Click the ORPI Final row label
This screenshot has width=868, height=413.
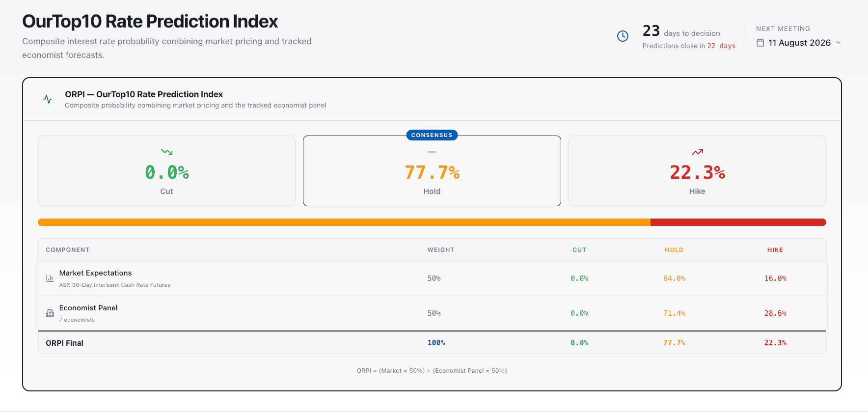64,343
